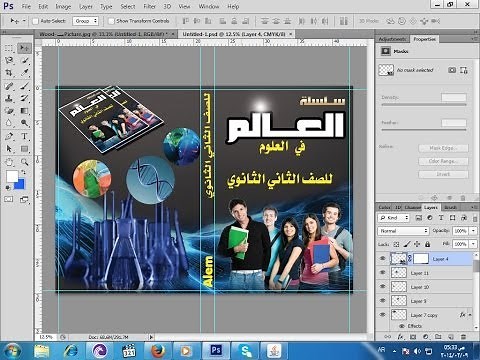Select the Eraser tool
The image size is (480, 360).
point(9,111)
